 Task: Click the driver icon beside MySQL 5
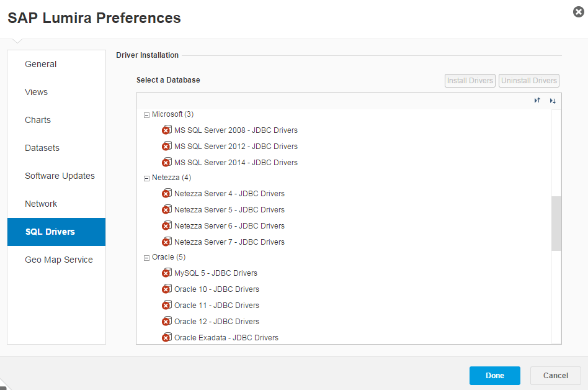point(167,273)
